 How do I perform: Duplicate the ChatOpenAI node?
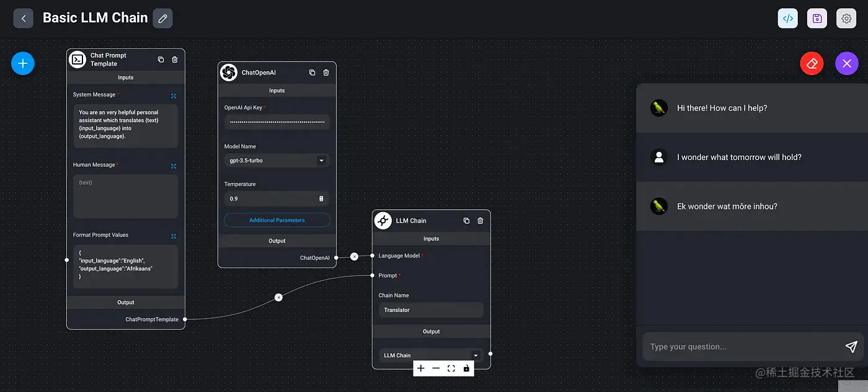312,73
